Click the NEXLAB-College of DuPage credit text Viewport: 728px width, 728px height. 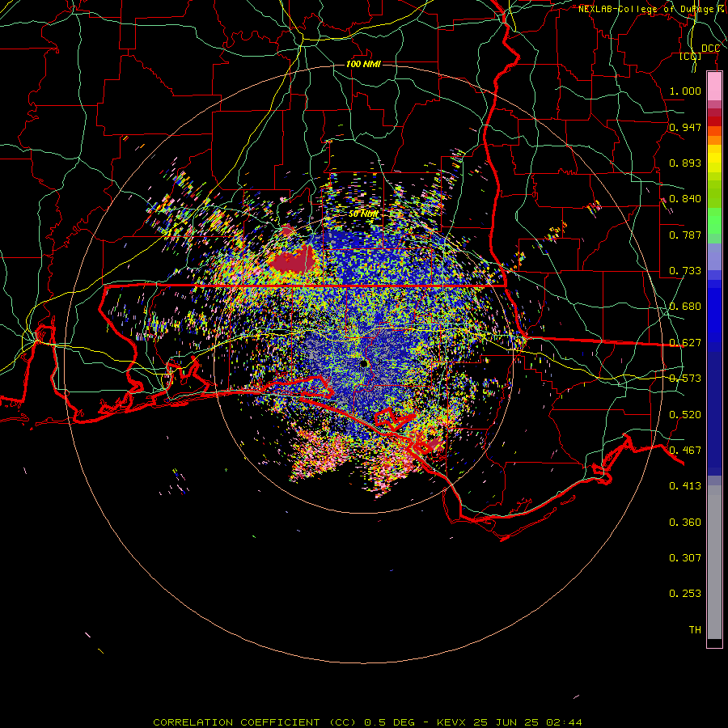(x=652, y=9)
